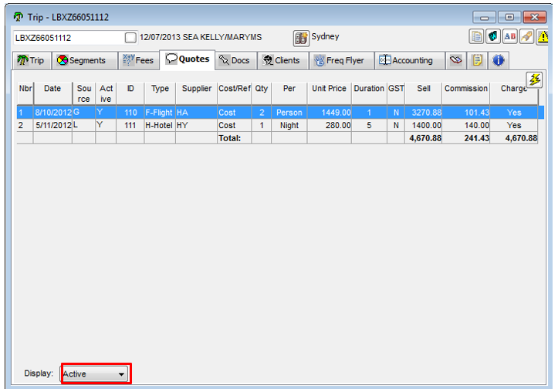Click the sell amount 3270.88
558x392 pixels.
coord(424,113)
